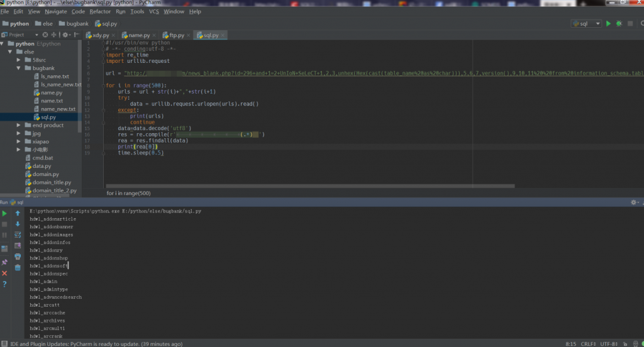Fold the for loop at line 8
The height and width of the screenshot is (347, 644).
[104, 86]
